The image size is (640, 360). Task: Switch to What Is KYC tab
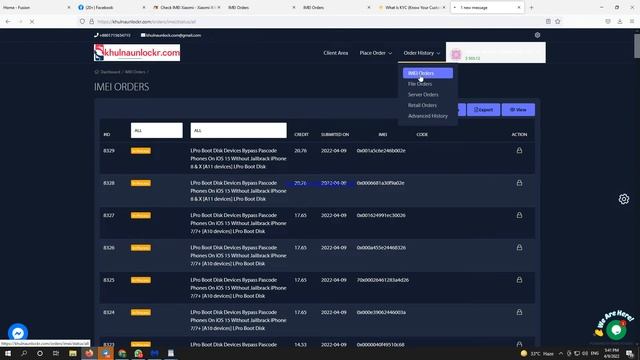[411, 7]
